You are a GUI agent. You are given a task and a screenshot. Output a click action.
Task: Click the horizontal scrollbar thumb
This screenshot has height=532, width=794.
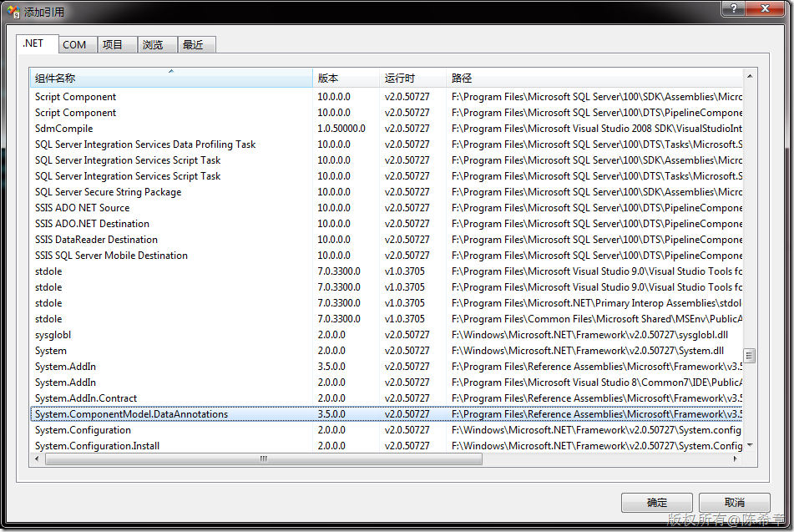point(264,459)
